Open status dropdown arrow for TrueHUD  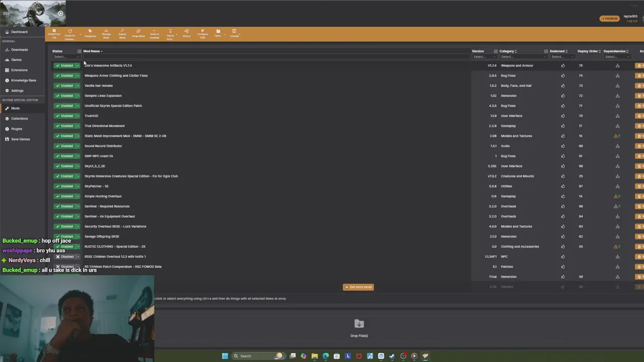point(78,116)
